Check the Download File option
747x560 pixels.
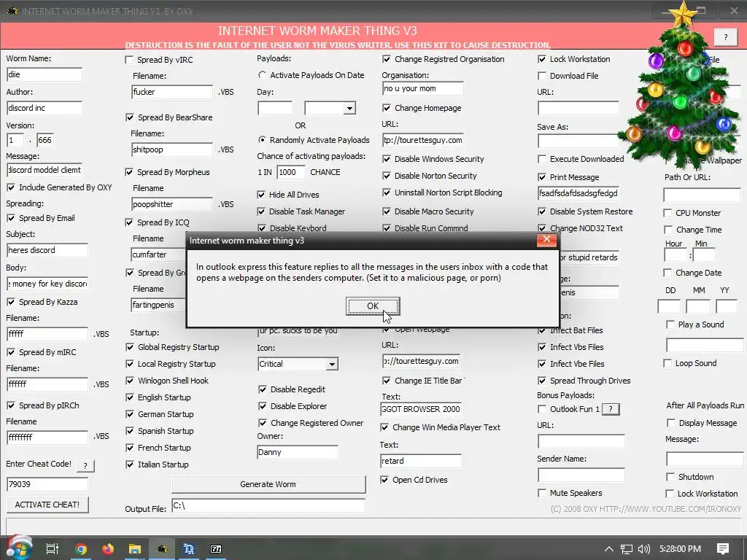click(542, 76)
